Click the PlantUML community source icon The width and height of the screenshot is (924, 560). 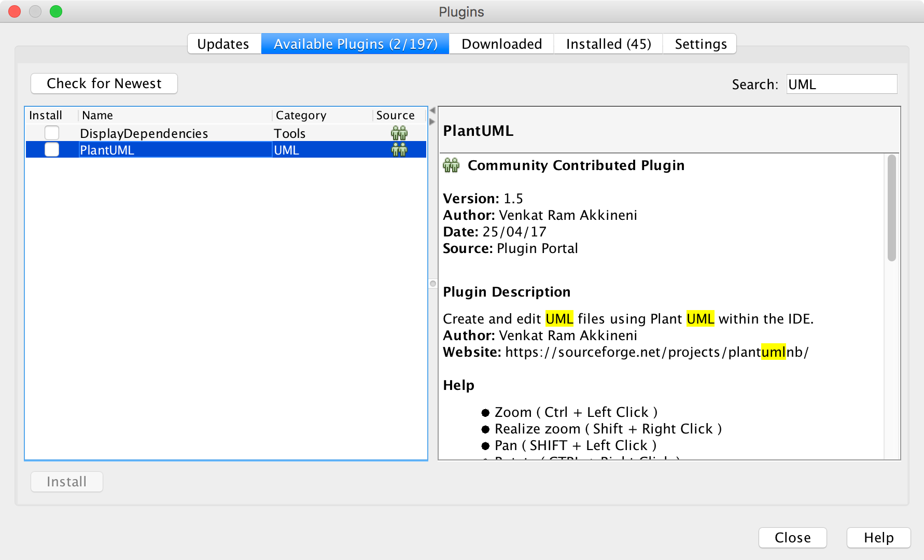(398, 150)
